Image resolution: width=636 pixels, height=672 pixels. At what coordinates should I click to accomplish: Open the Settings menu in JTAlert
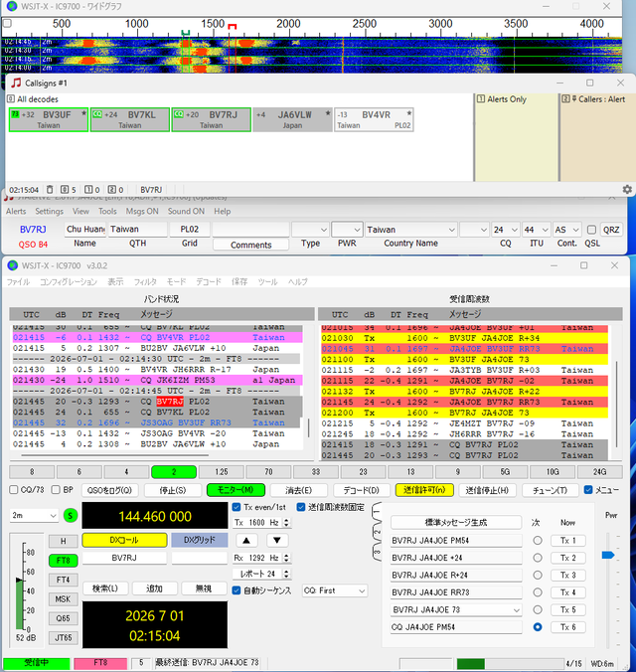pyautogui.click(x=49, y=212)
